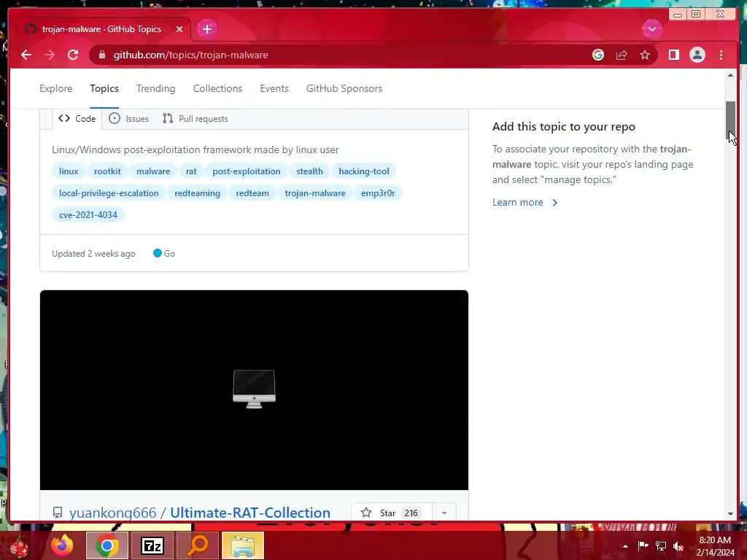Screen dimensions: 747x560
Task: Select the Code tab of the repository card
Action: tap(77, 119)
